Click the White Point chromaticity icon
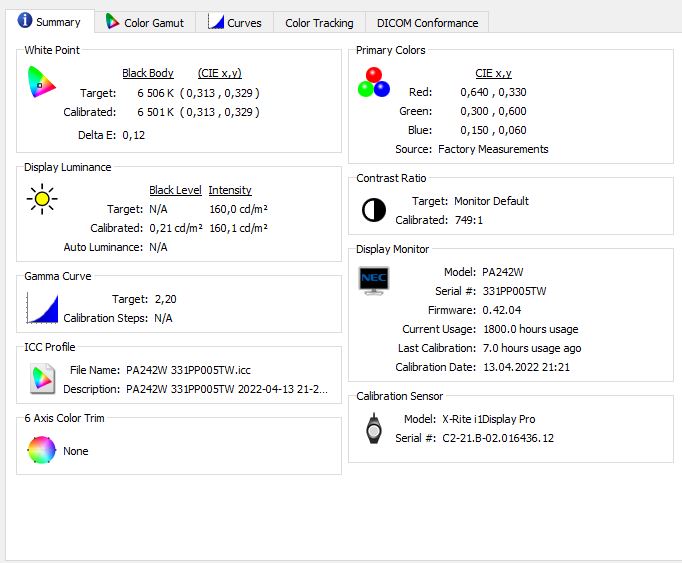The image size is (682, 563). [41, 82]
